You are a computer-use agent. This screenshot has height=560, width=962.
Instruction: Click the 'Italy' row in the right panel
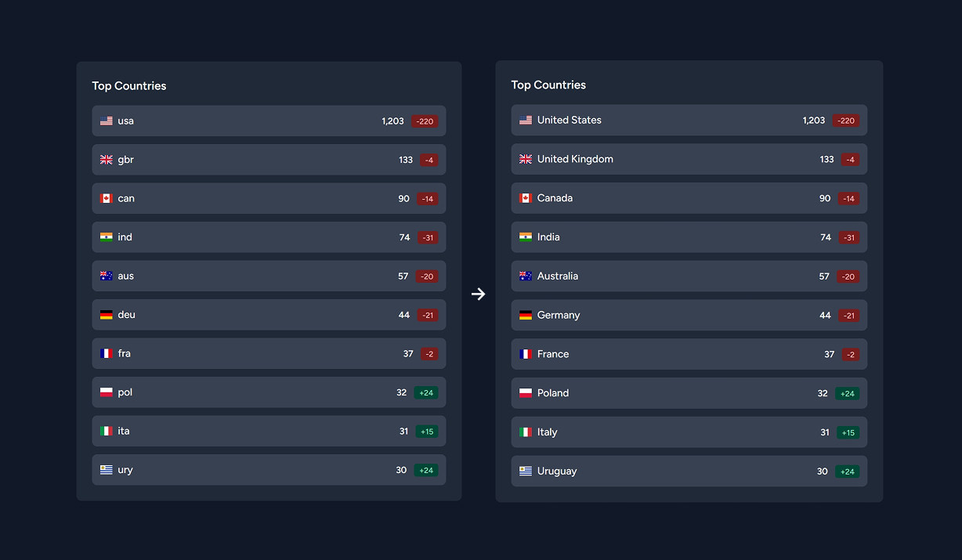689,432
